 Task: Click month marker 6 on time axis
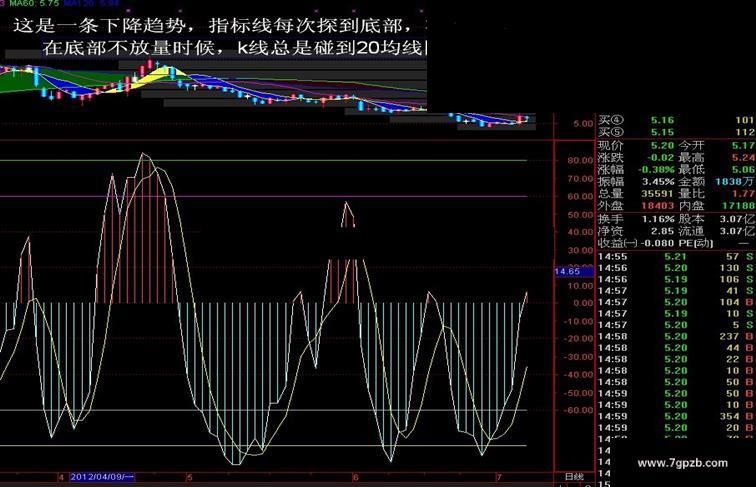355,477
